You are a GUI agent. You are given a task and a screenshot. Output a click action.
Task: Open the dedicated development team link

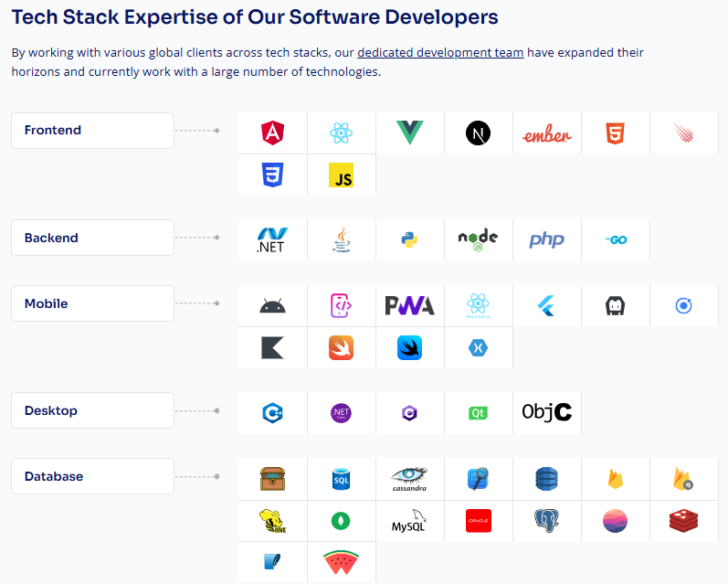[x=440, y=53]
